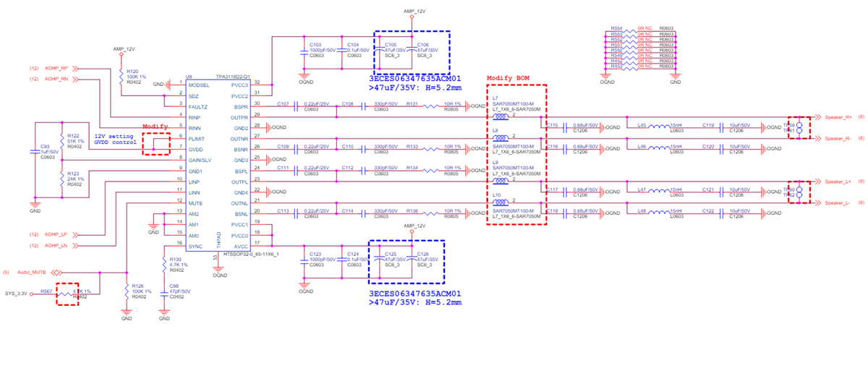The width and height of the screenshot is (868, 368).
Task: Click the '12V setting GVDD control' note
Action: [116, 139]
